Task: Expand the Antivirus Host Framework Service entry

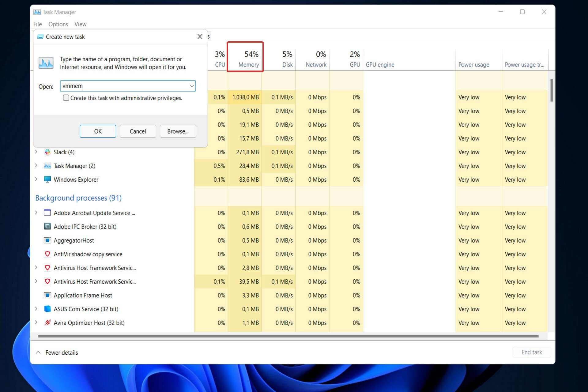Action: tap(37, 268)
